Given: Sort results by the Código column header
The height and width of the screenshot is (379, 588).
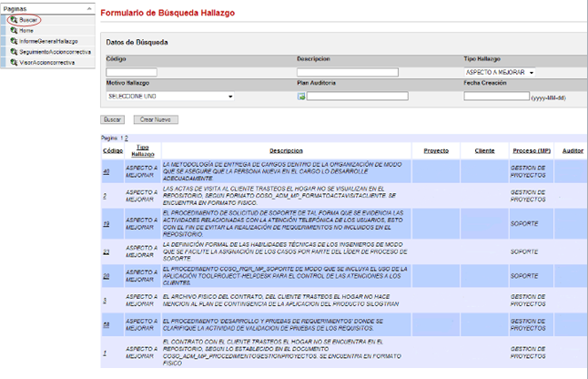Looking at the screenshot, I should tap(113, 150).
